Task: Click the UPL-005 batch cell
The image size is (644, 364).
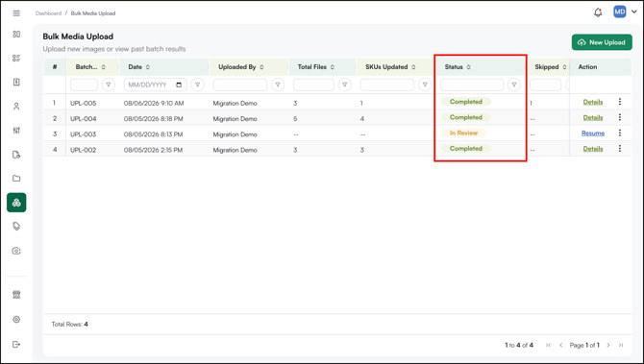Action: tap(84, 104)
